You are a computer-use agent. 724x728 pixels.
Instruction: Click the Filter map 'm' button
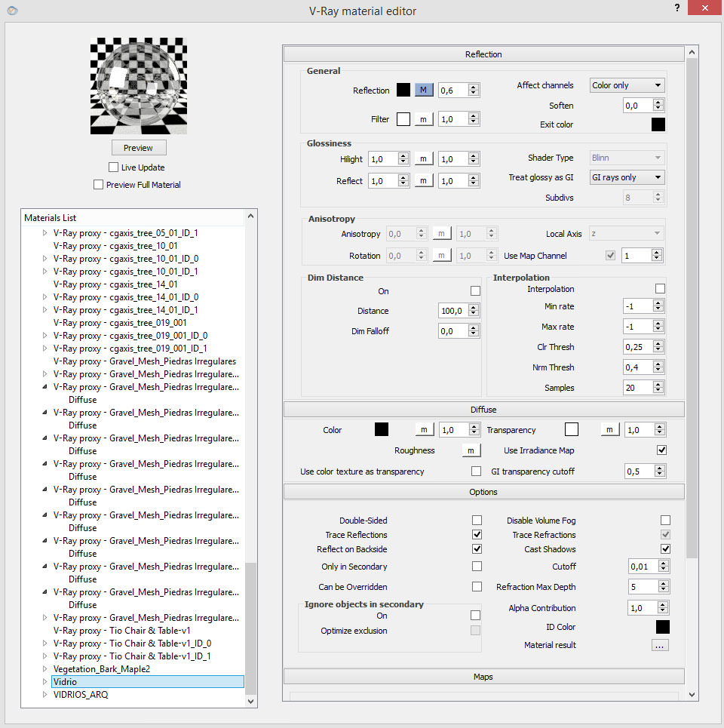pos(423,119)
